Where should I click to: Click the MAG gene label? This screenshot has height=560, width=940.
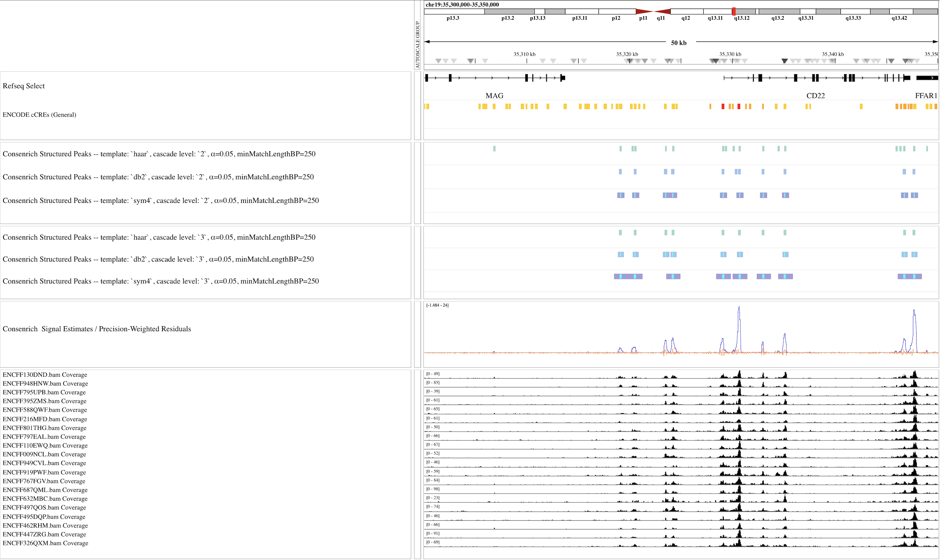click(x=494, y=96)
